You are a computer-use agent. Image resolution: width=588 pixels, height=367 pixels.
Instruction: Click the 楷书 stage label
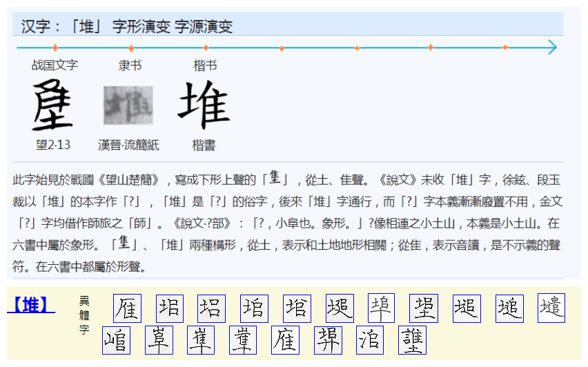[x=205, y=66]
